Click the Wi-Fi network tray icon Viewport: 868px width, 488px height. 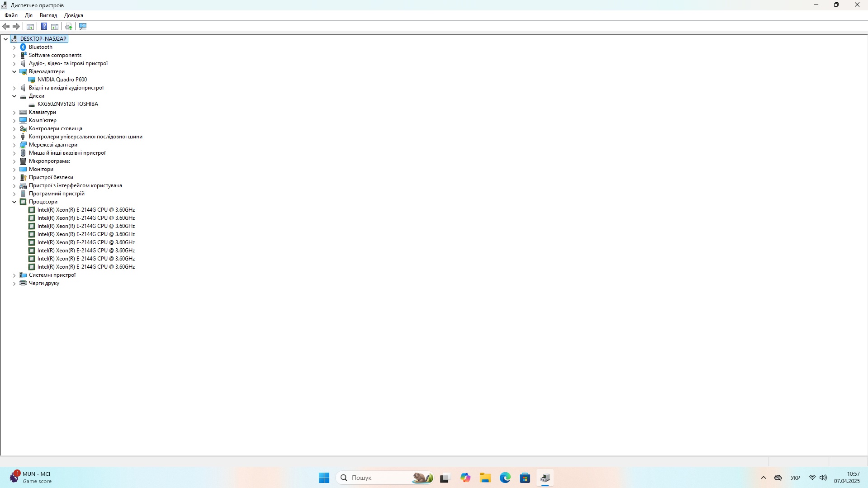coord(812,478)
